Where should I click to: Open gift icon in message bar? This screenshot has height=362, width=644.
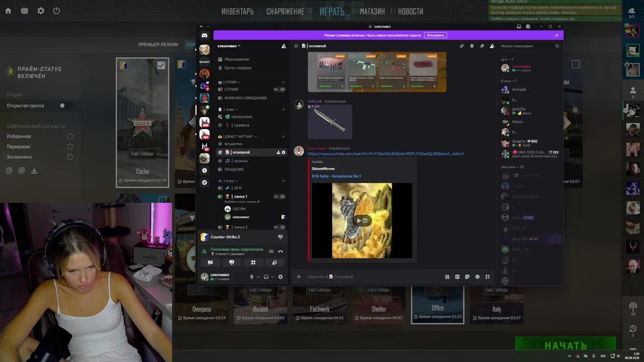coord(447,277)
